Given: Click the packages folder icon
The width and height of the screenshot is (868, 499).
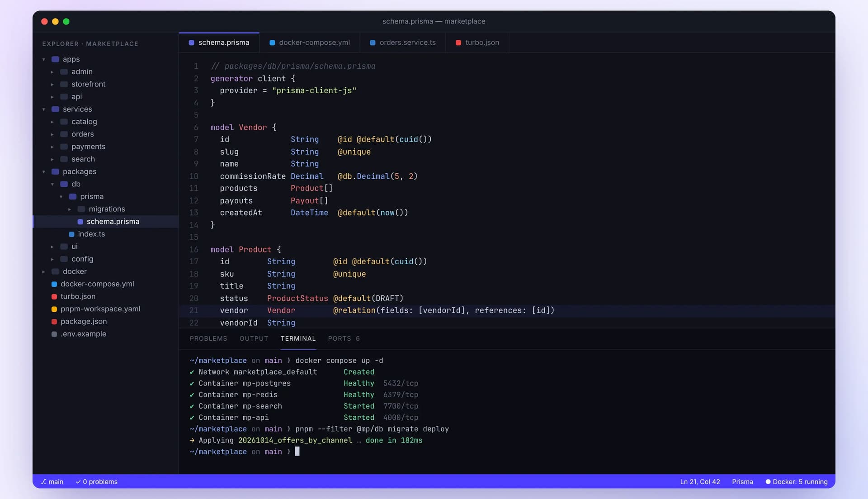Looking at the screenshot, I should pyautogui.click(x=55, y=171).
